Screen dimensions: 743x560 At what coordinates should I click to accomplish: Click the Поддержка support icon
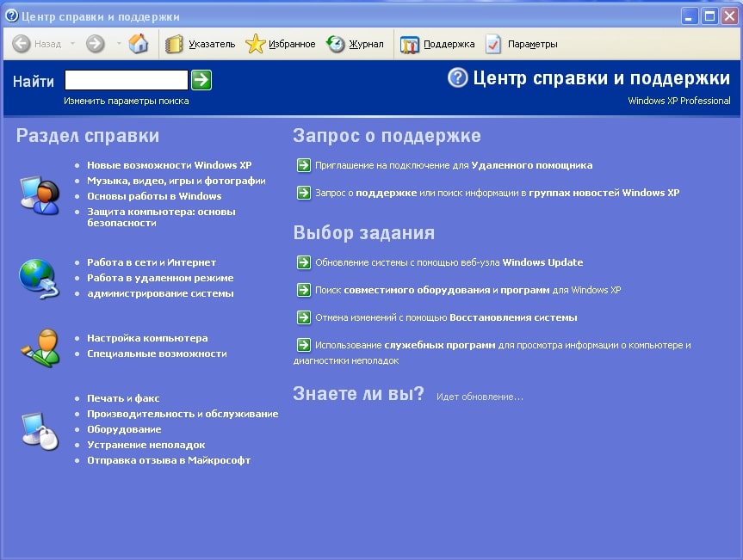tap(410, 45)
